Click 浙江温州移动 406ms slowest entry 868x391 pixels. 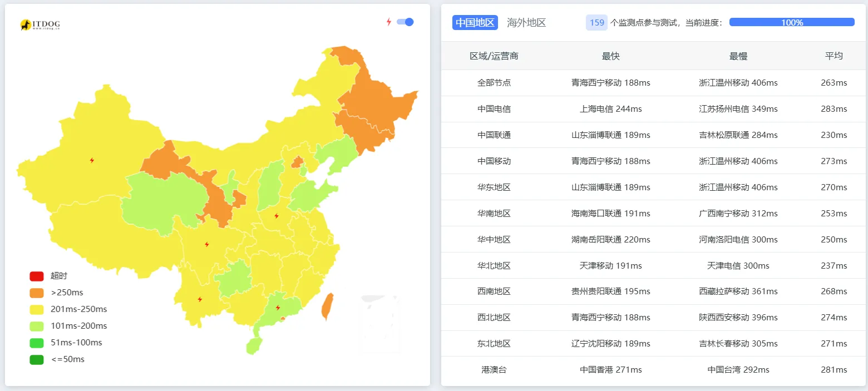(x=738, y=82)
